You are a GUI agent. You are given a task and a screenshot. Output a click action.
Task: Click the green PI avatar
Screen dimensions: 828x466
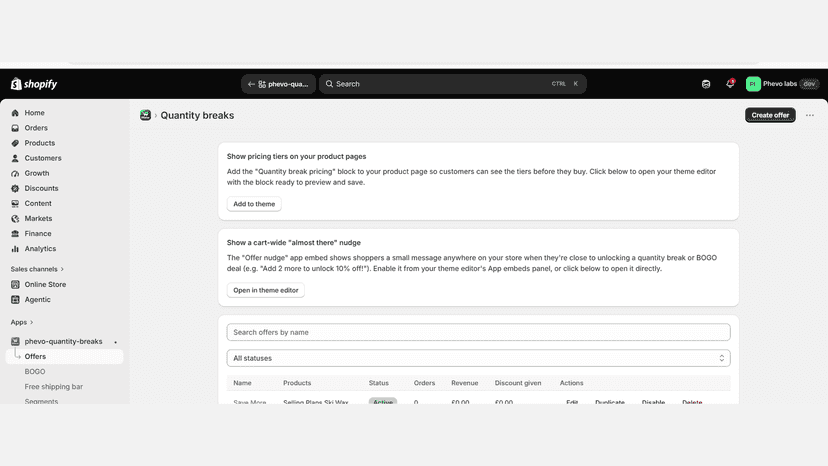click(753, 84)
